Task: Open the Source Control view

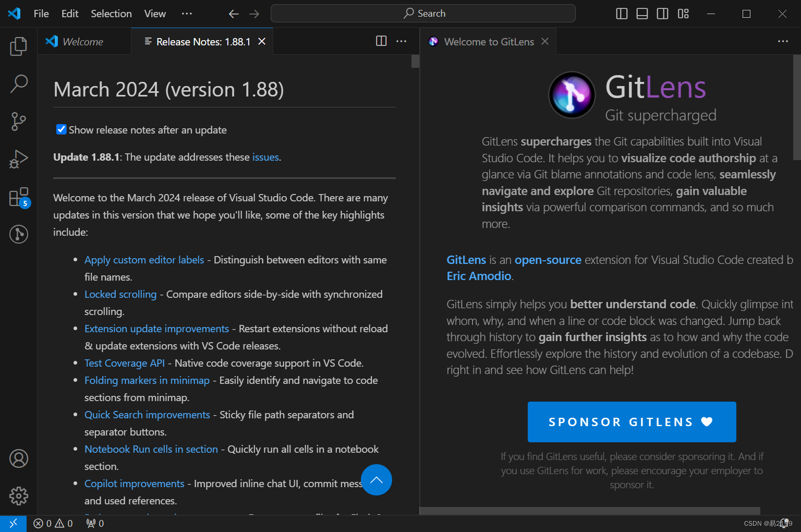Action: coord(18,121)
